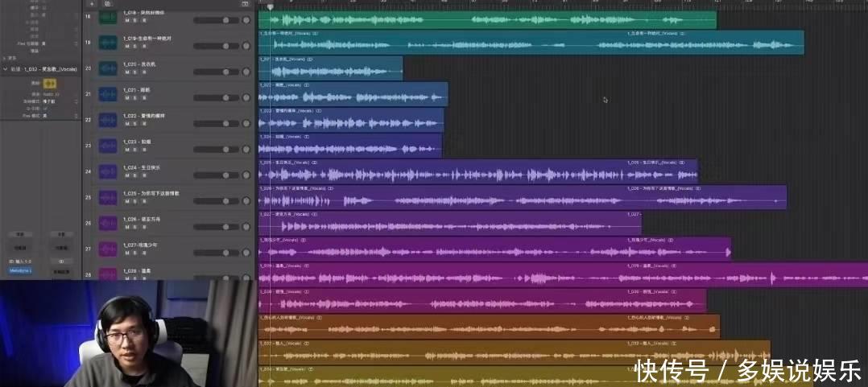This screenshot has height=387, width=868.
Task: Click the duplicate track icon beside the plus
Action: coord(106,4)
